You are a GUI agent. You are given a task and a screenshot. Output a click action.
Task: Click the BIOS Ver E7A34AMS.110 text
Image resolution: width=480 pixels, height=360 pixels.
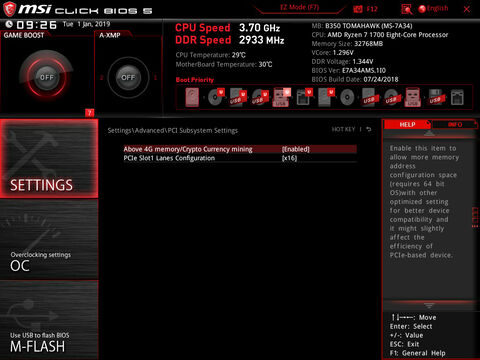coord(349,71)
